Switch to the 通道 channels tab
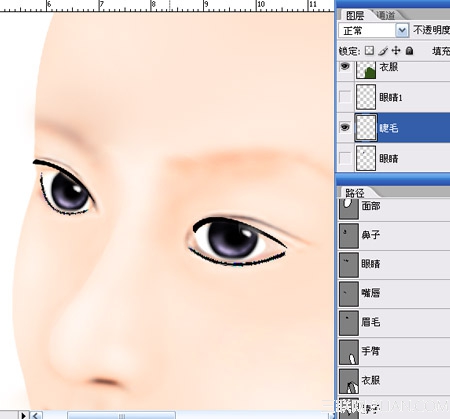The width and height of the screenshot is (450, 419). point(386,15)
